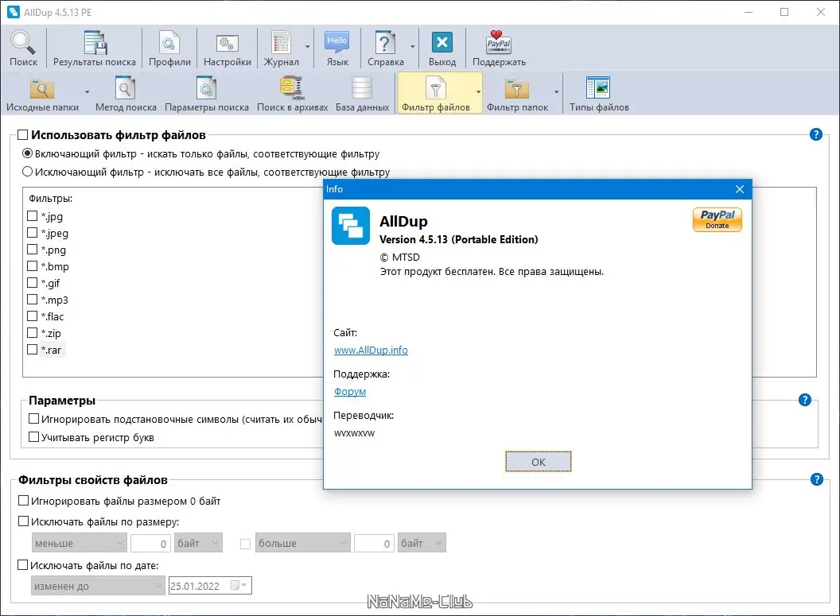Close the Info dialog

739,189
